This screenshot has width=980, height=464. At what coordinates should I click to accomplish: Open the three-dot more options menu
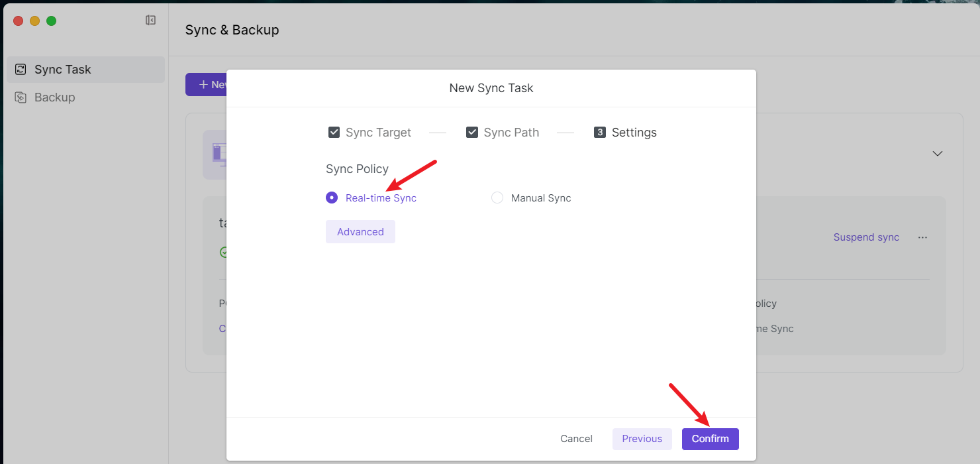pos(922,237)
